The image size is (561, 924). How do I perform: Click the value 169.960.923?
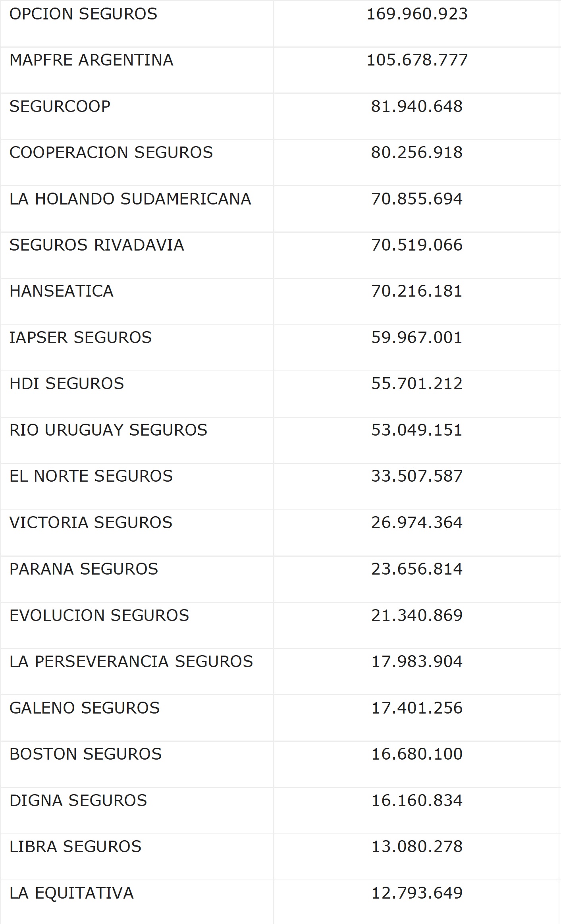[417, 14]
